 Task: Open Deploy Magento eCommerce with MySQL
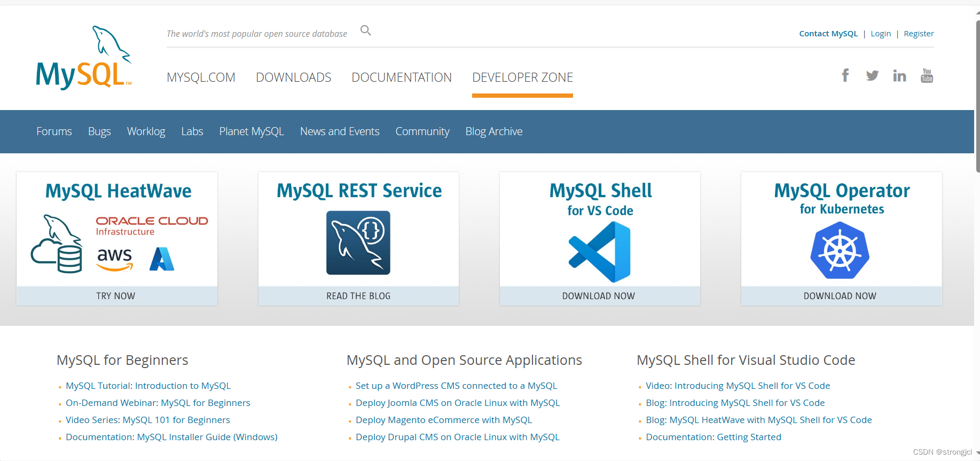pyautogui.click(x=444, y=420)
